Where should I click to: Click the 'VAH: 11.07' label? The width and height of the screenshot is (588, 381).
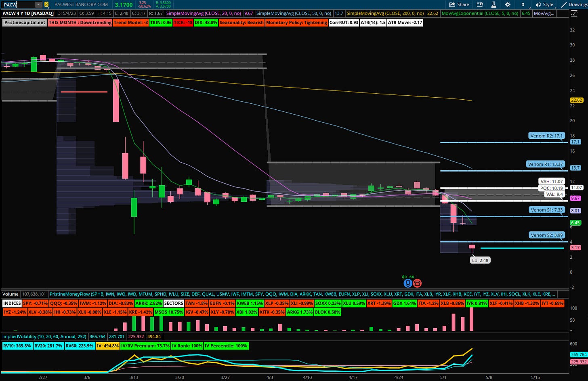[x=551, y=182]
